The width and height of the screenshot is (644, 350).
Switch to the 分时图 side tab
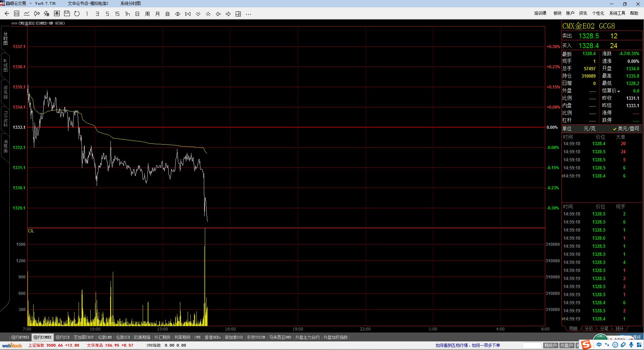5,39
